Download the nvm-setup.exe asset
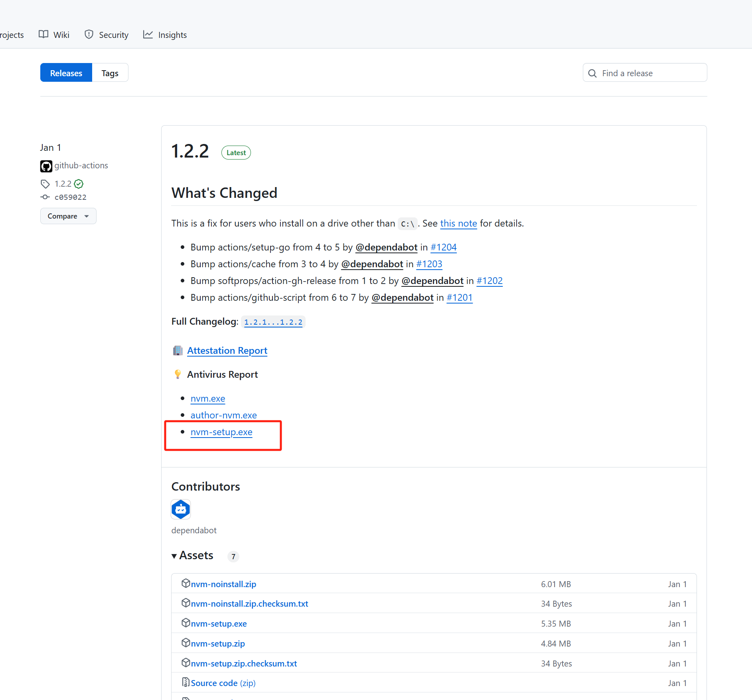The width and height of the screenshot is (752, 700). (219, 623)
